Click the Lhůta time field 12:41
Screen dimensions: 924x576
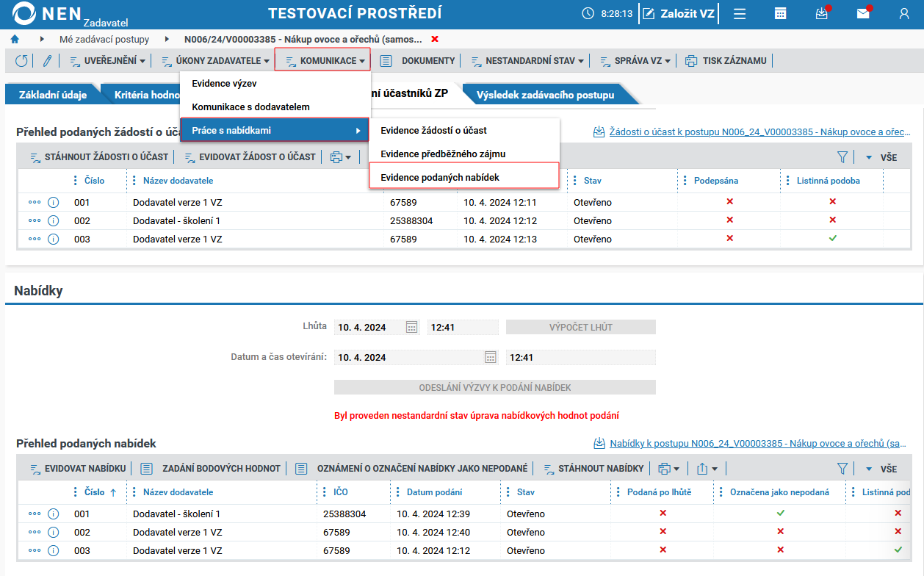463,327
